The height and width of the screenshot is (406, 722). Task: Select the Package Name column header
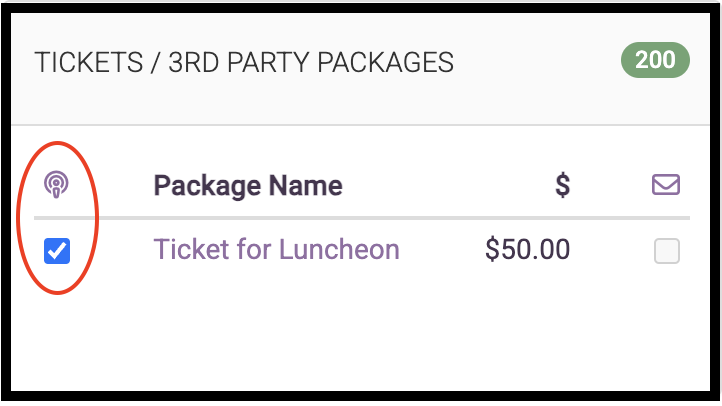248,186
